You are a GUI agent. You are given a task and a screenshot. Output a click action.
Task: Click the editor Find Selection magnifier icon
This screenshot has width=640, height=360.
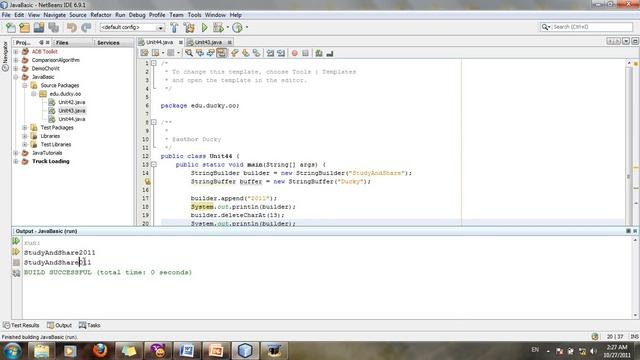click(189, 53)
